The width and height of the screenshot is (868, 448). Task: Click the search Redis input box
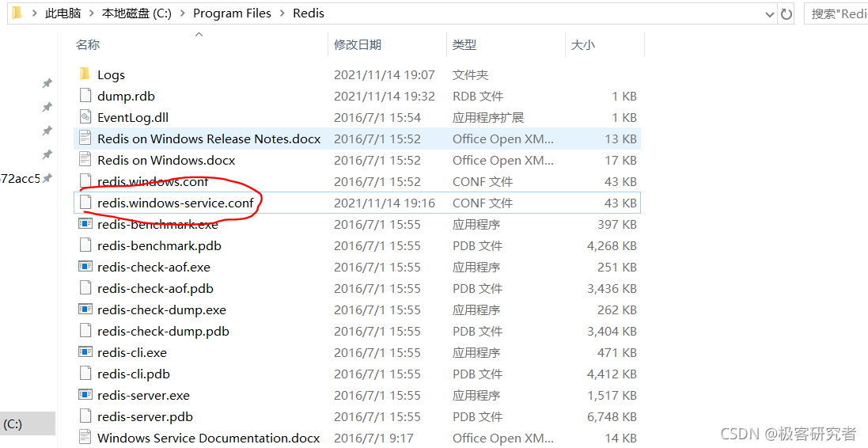tap(839, 13)
